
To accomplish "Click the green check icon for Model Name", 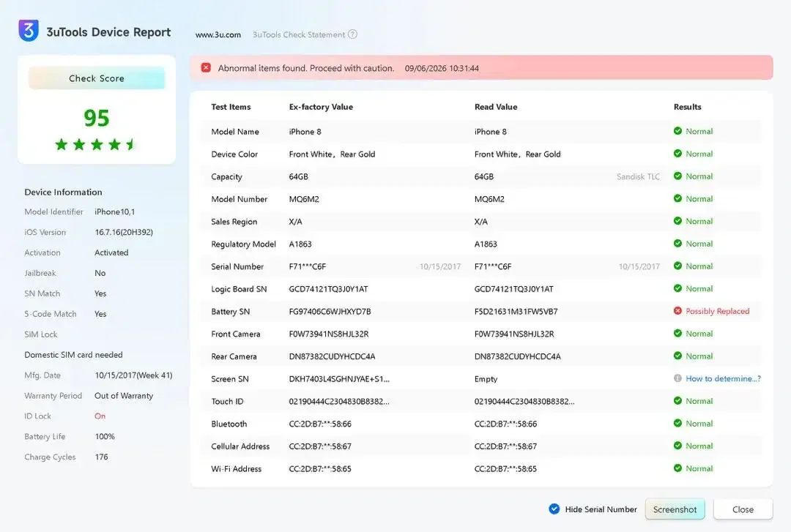I will pos(677,131).
